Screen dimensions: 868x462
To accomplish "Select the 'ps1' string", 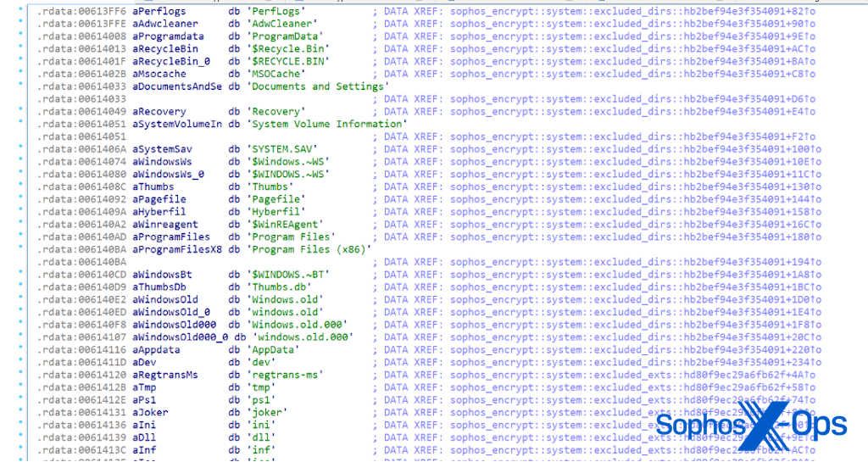I will (x=260, y=400).
